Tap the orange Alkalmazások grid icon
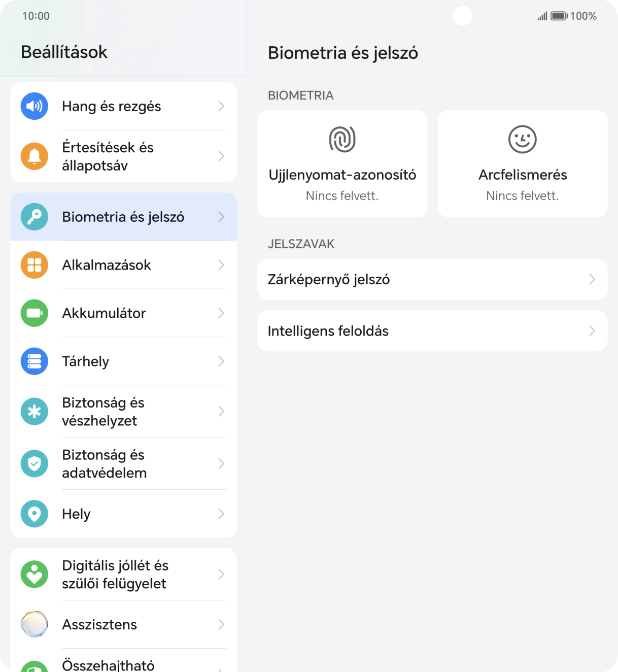 pyautogui.click(x=35, y=265)
